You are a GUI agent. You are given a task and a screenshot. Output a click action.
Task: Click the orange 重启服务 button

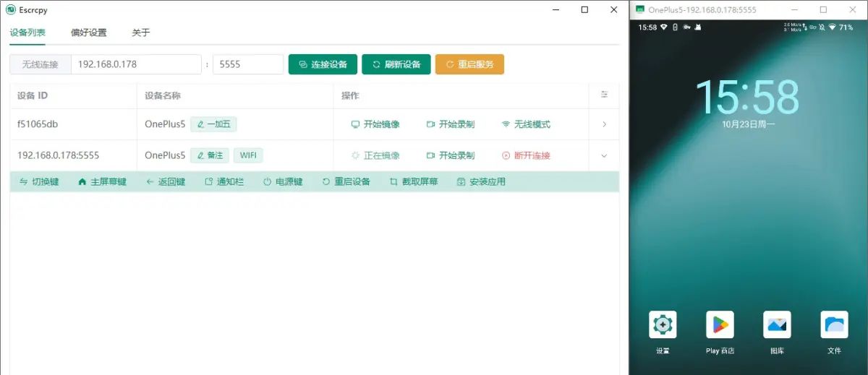coord(469,64)
